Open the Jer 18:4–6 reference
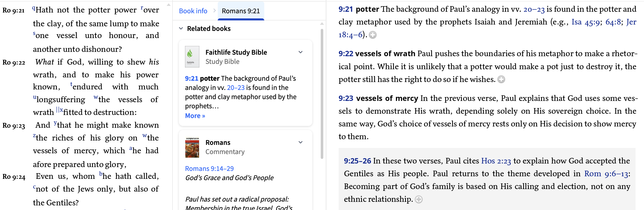 pos(351,35)
